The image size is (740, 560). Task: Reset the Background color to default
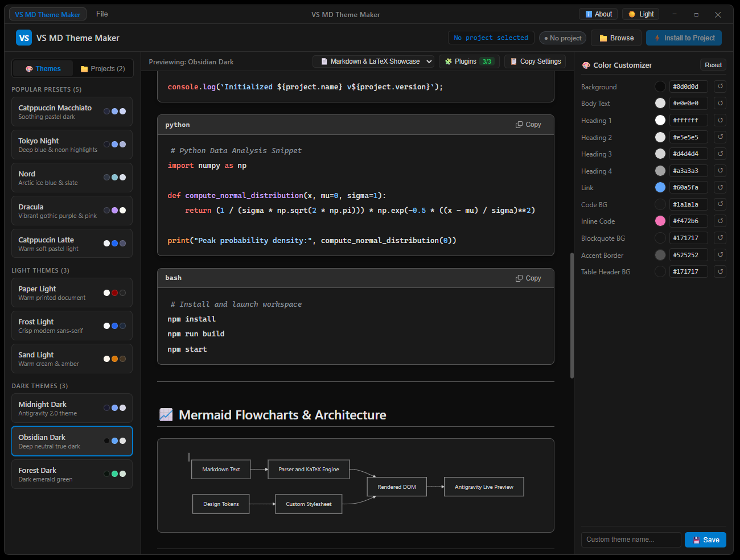pyautogui.click(x=720, y=87)
